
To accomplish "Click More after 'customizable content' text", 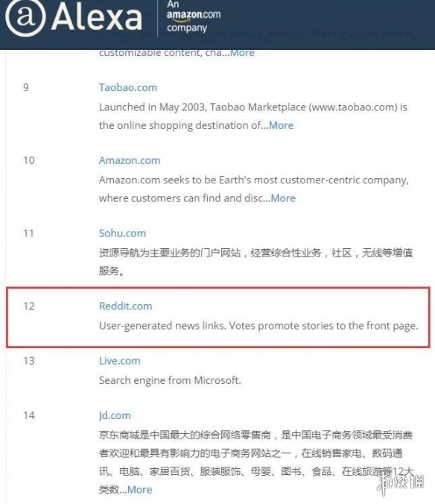I will click(x=242, y=53).
